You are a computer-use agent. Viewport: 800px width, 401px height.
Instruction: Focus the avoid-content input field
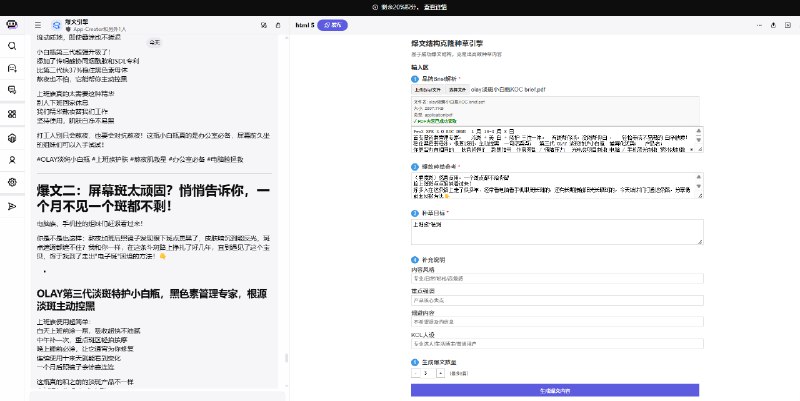coord(557,322)
